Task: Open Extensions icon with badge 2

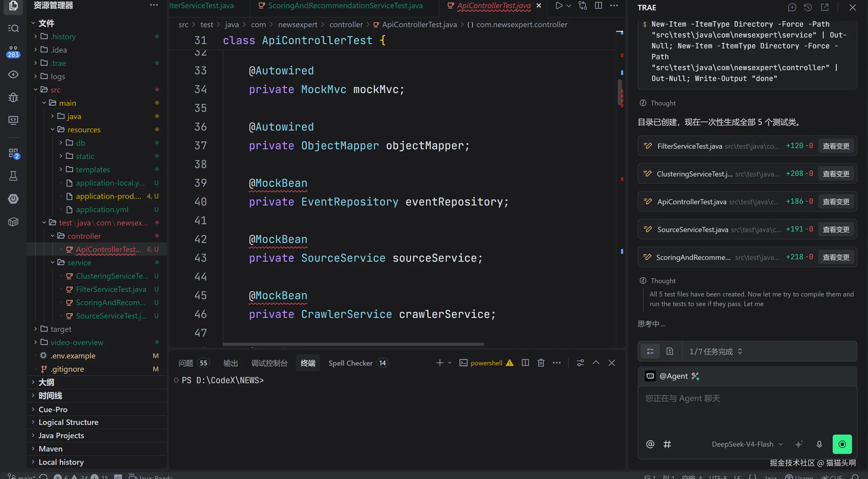Action: click(x=14, y=154)
